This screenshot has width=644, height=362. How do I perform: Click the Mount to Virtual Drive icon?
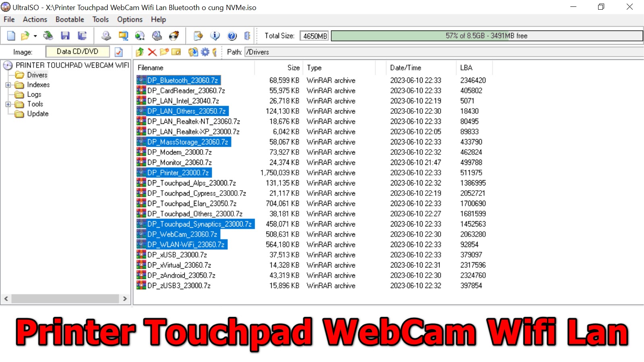click(157, 36)
